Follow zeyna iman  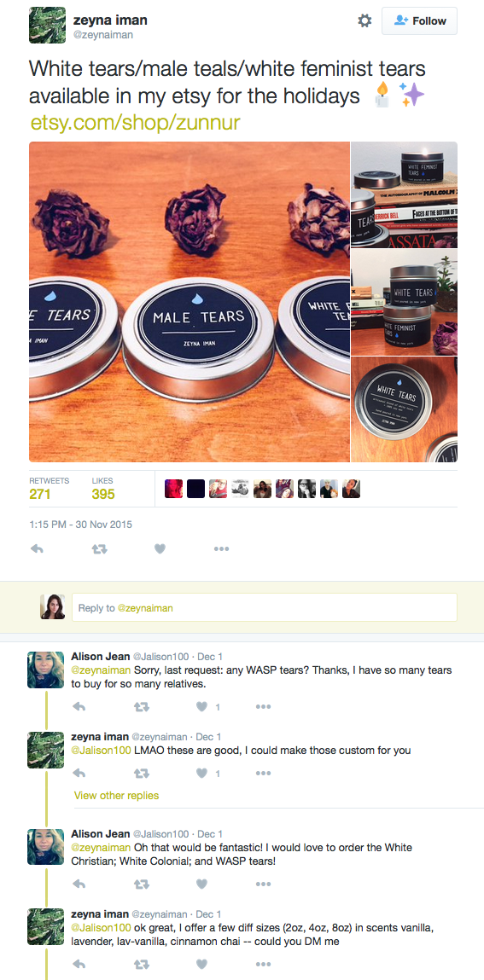[x=420, y=21]
